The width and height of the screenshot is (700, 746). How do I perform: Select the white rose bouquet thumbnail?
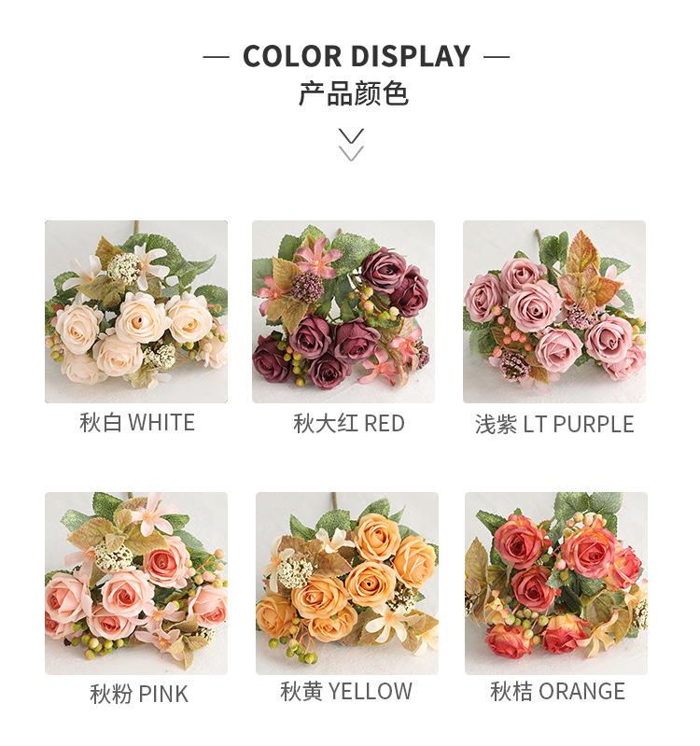[136, 312]
